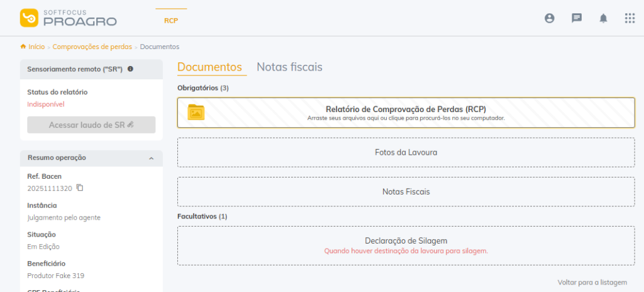Click Relatório de Comprovação de Perdas upload title

pyautogui.click(x=406, y=108)
